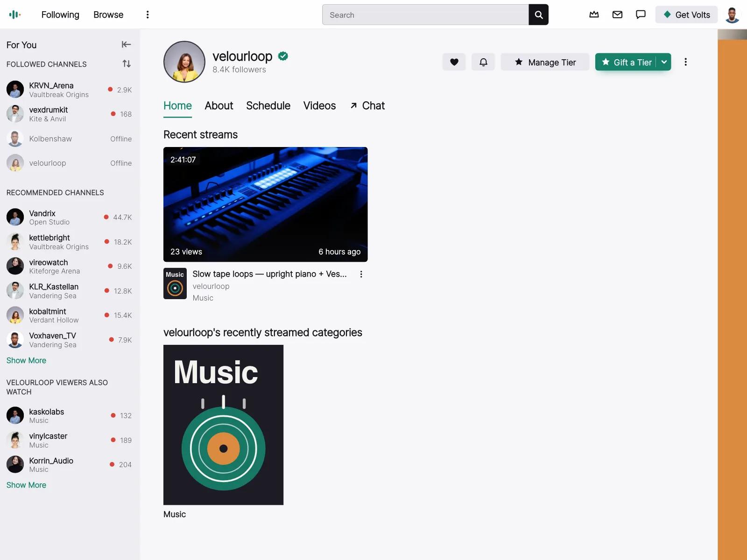Click kettlebright avatar in recommended channels
The width and height of the screenshot is (747, 560).
tap(15, 242)
